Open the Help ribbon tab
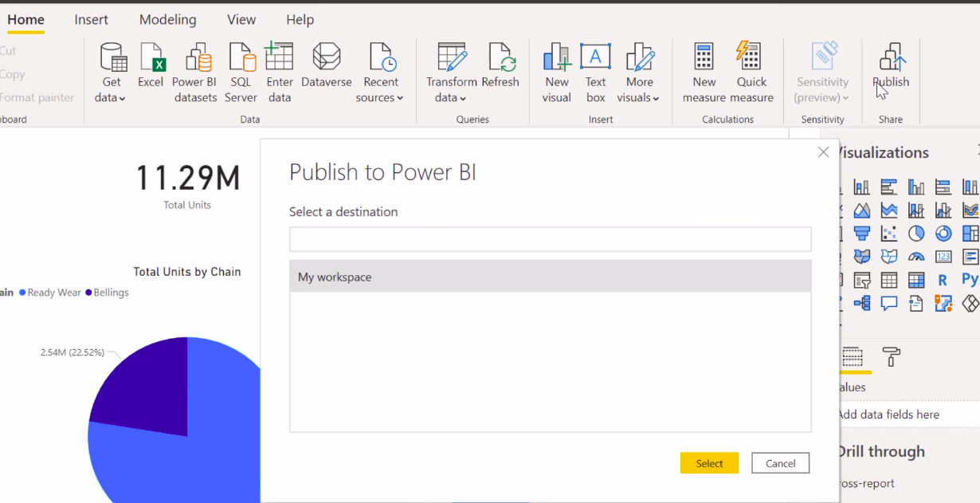 coord(300,20)
